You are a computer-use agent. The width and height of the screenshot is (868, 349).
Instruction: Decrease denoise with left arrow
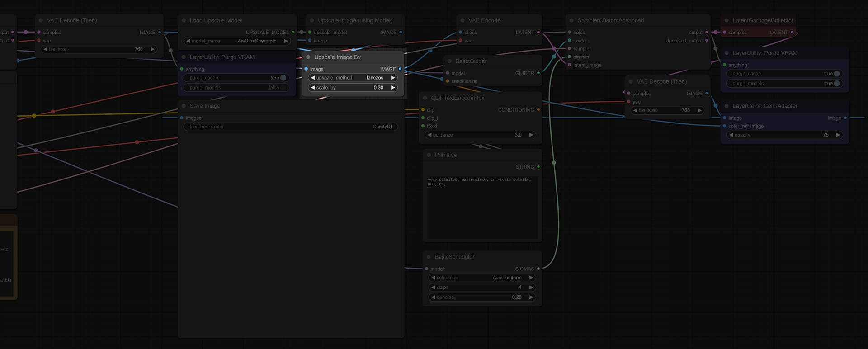tap(433, 297)
